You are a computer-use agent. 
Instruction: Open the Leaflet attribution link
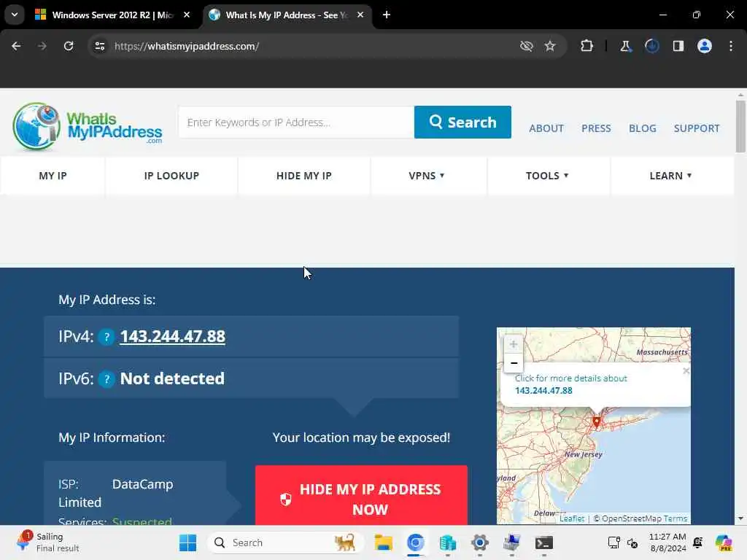[x=572, y=518]
